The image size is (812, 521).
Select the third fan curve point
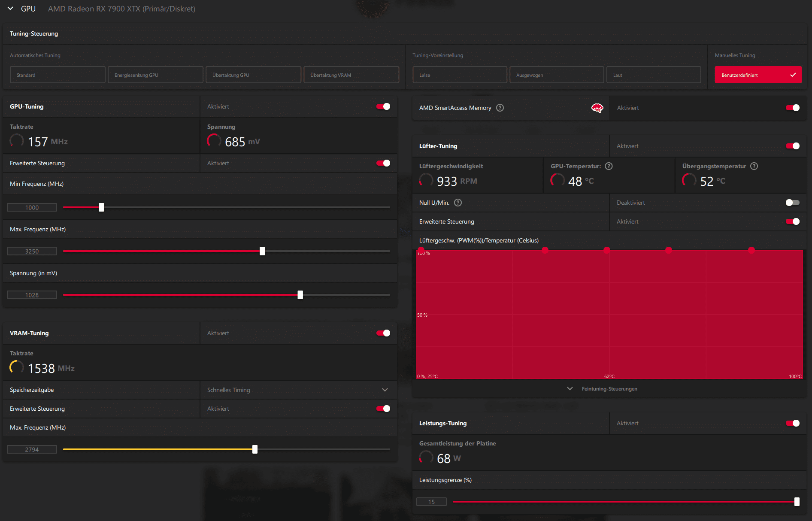coord(607,250)
